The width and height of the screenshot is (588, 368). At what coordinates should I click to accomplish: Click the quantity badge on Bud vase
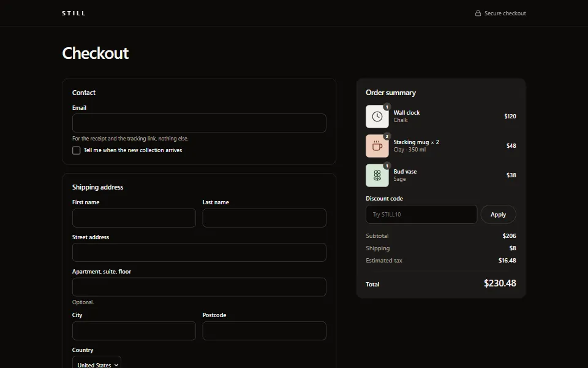(387, 166)
